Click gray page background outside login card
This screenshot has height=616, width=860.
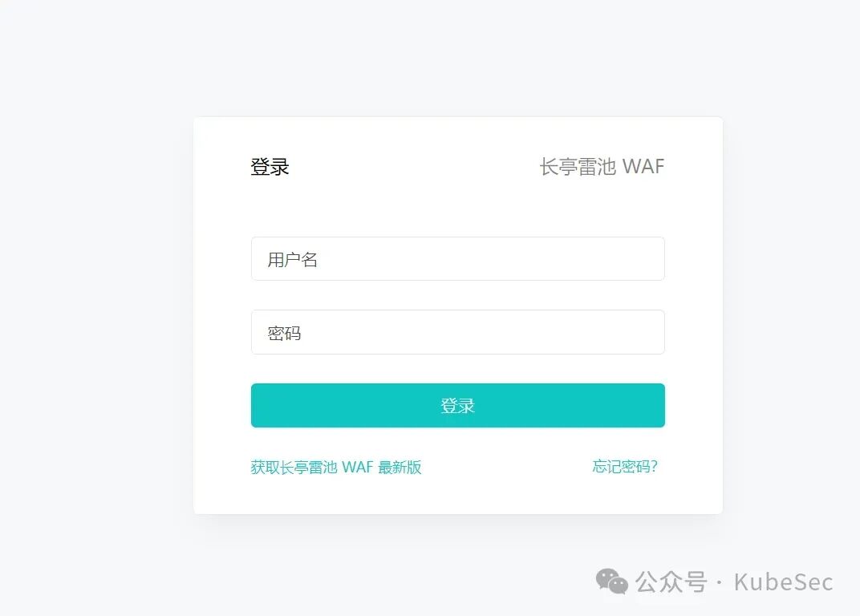[x=93, y=307]
